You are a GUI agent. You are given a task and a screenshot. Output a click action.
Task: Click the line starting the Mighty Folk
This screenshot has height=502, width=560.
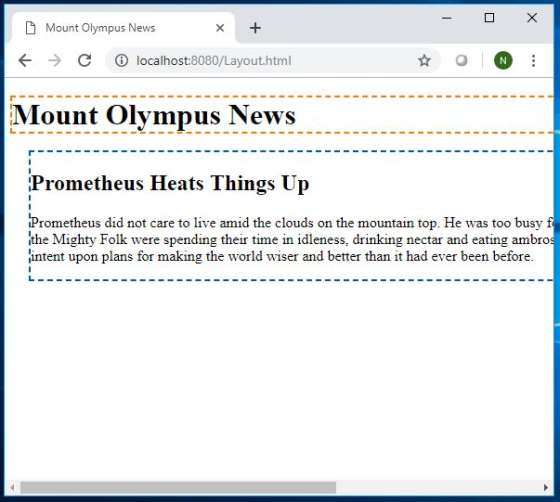tap(292, 239)
